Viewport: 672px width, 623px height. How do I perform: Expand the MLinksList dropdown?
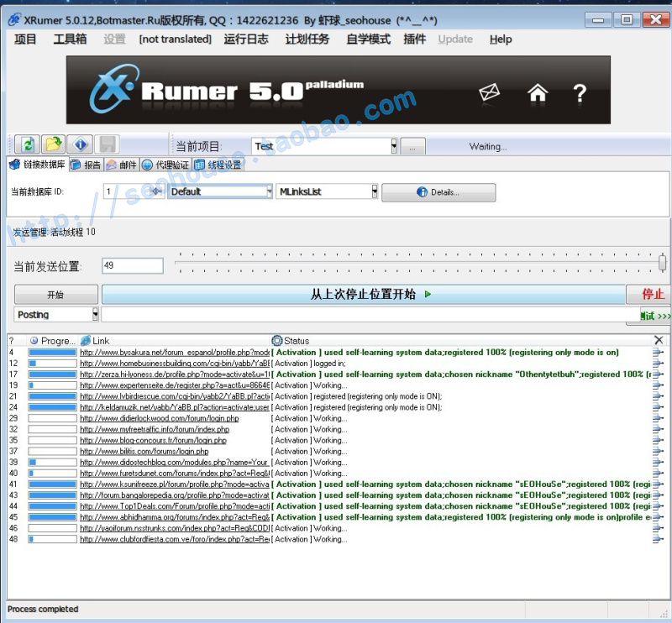tap(375, 191)
